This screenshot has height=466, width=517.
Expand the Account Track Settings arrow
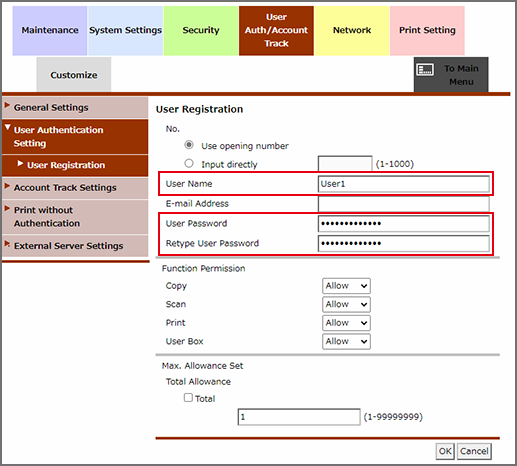coord(7,186)
